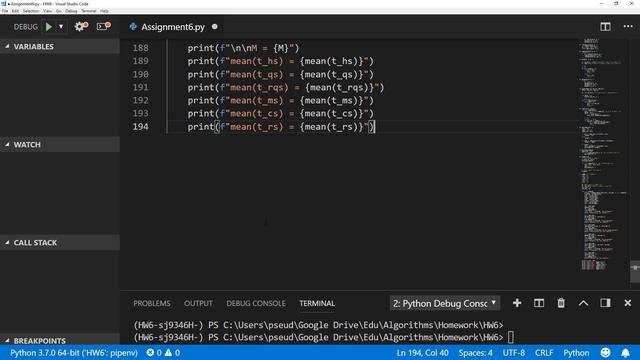Collapse the CALL STACK section
Image resolution: width=640 pixels, height=360 pixels.
pyautogui.click(x=60, y=242)
